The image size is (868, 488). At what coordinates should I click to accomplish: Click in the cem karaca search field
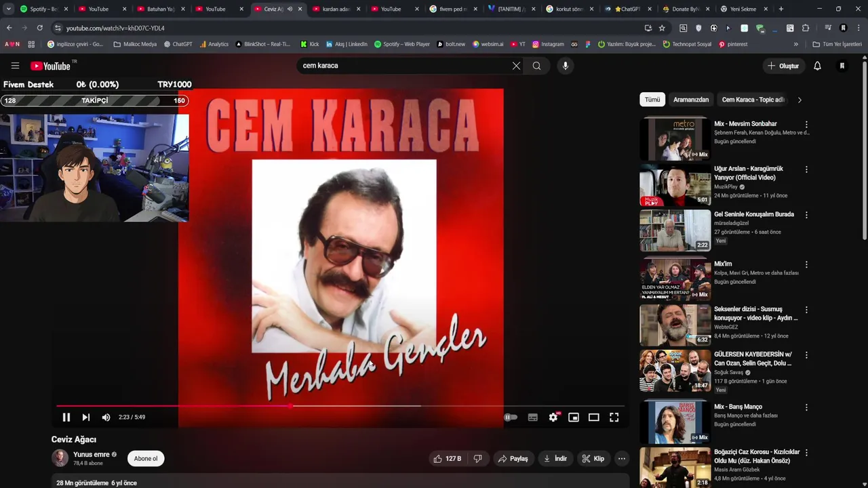click(x=403, y=66)
